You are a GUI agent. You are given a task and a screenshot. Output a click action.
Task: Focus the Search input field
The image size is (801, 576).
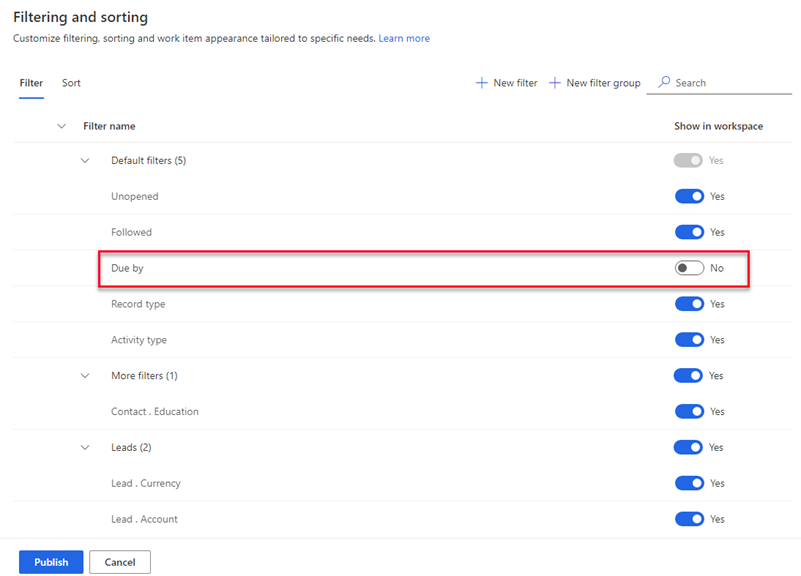[719, 83]
